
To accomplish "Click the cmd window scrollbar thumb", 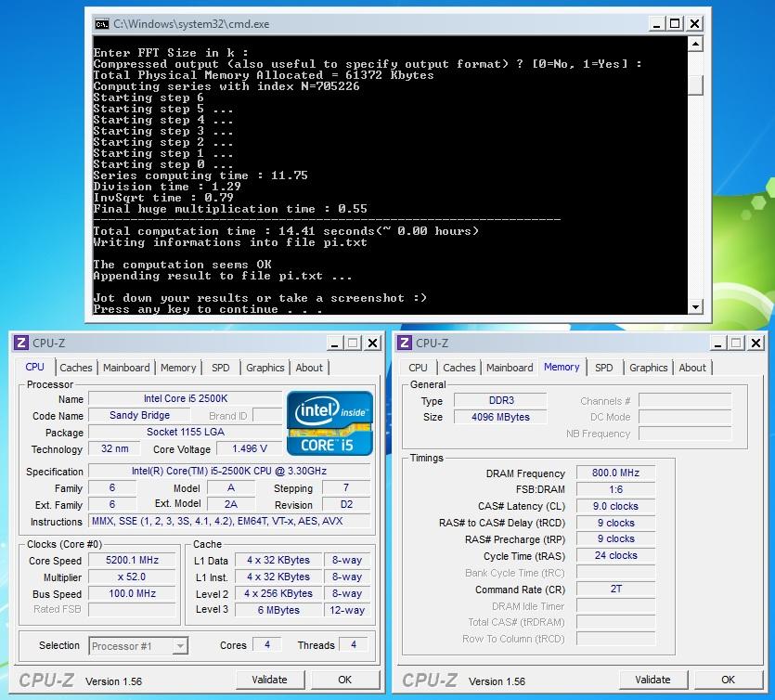I will [x=695, y=85].
